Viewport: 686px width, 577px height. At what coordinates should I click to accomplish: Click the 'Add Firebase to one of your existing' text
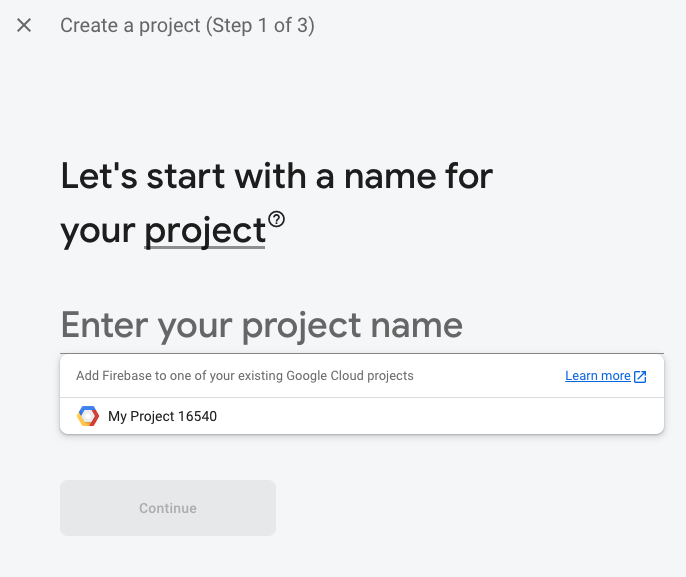click(x=180, y=376)
